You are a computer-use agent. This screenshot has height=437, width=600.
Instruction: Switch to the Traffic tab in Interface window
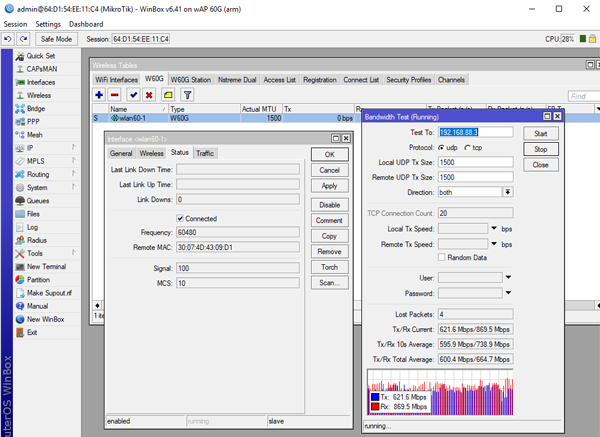[x=205, y=153]
